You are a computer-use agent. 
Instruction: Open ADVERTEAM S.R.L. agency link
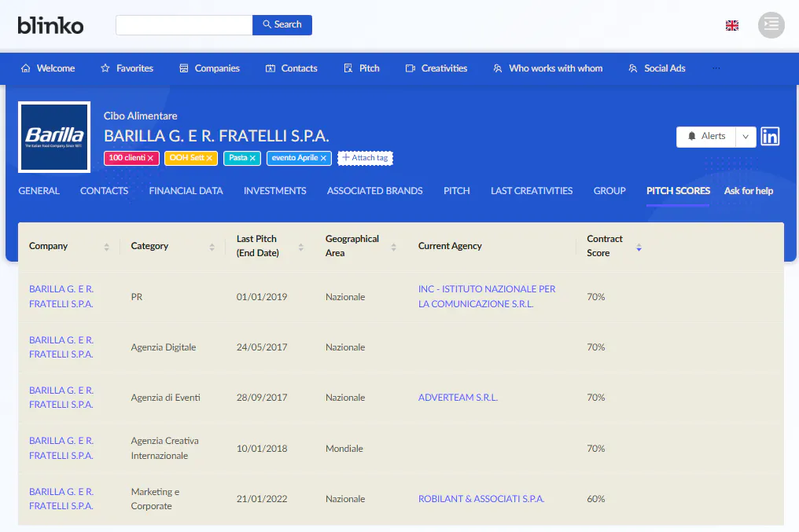point(458,398)
